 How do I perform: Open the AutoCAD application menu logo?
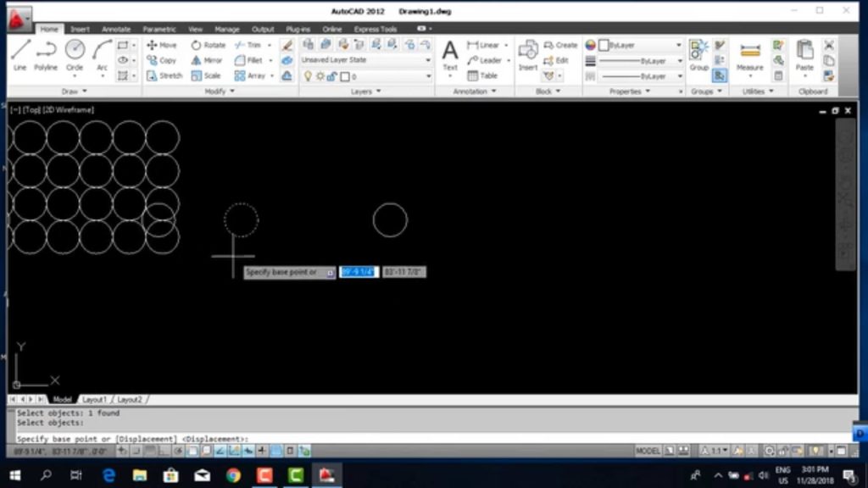pyautogui.click(x=18, y=19)
